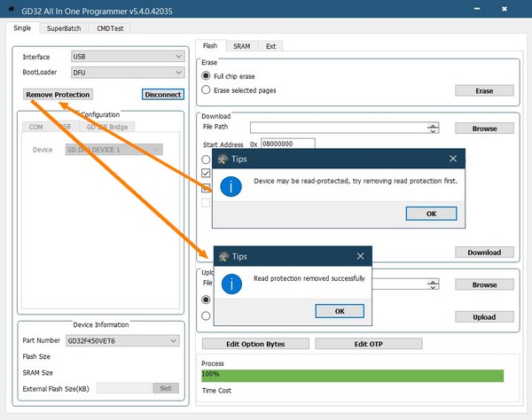Screen dimensions: 532x420
Task: Switch to the SuperBatch tab
Action: click(x=64, y=28)
